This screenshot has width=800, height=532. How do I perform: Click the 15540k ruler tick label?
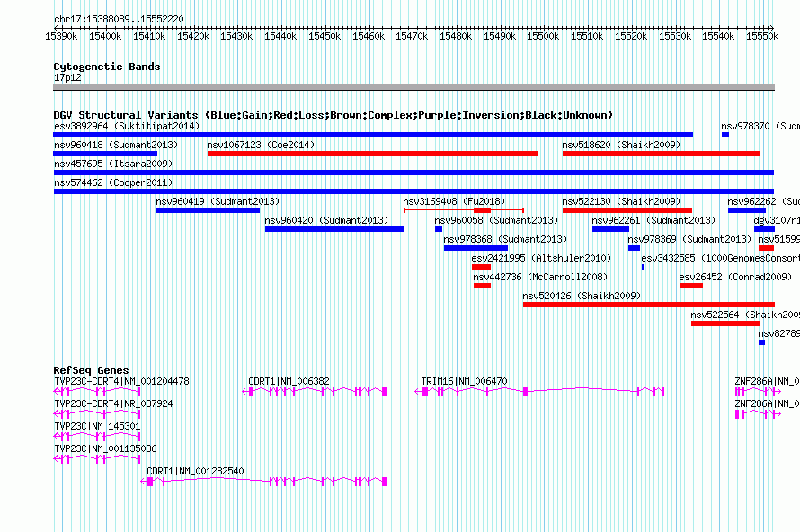tap(718, 36)
